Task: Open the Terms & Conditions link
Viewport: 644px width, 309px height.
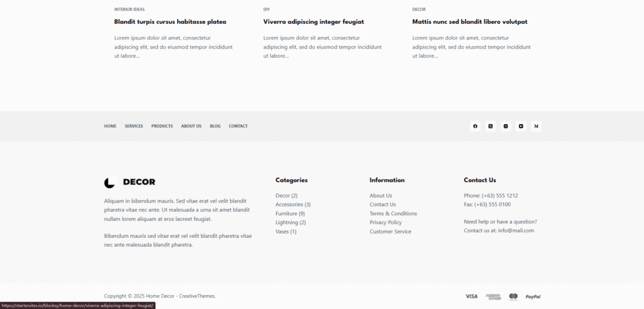Action: [x=393, y=214]
